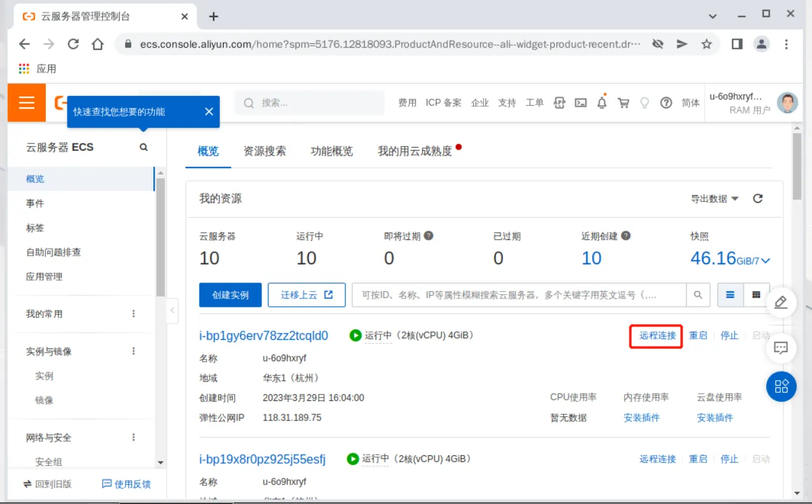
Task: Open the blue apps floating button
Action: [x=781, y=386]
